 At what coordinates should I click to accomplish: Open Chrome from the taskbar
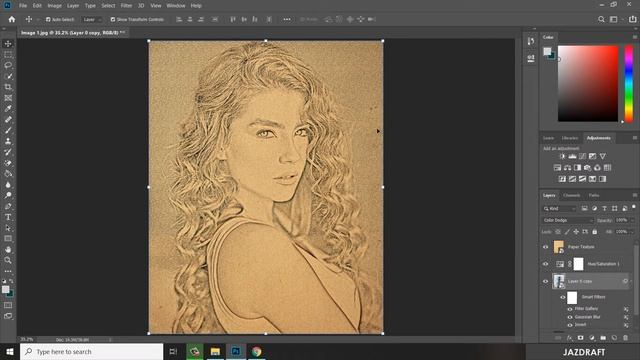[257, 351]
